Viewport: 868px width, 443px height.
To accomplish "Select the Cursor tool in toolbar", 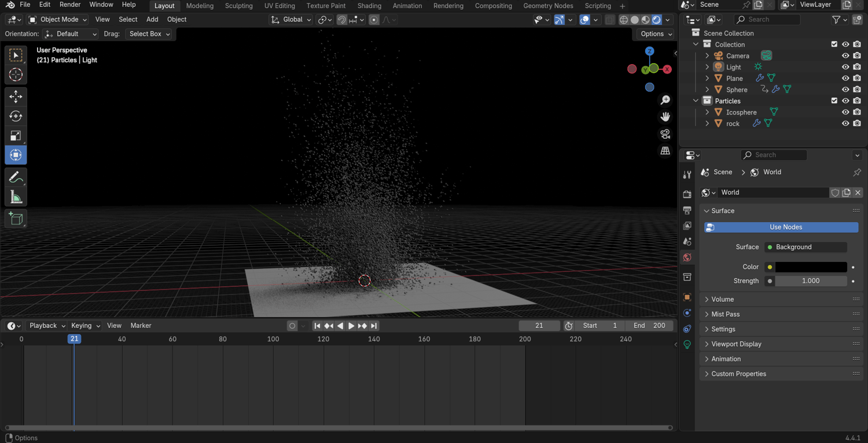I will click(x=16, y=75).
